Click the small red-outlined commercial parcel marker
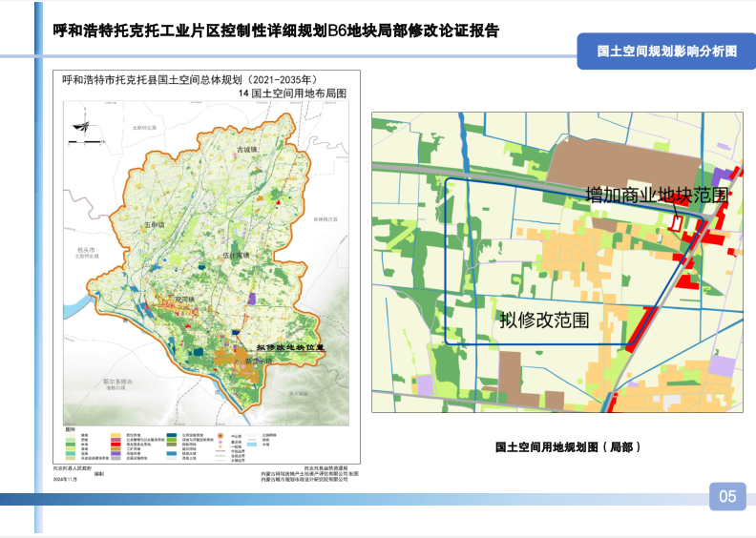 pyautogui.click(x=677, y=221)
